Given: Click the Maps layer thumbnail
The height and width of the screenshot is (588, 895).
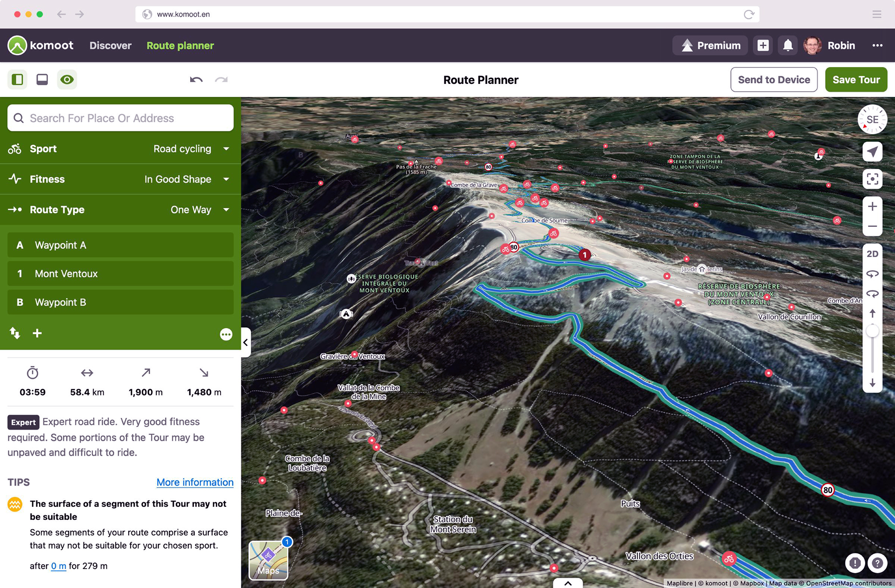Looking at the screenshot, I should (268, 560).
